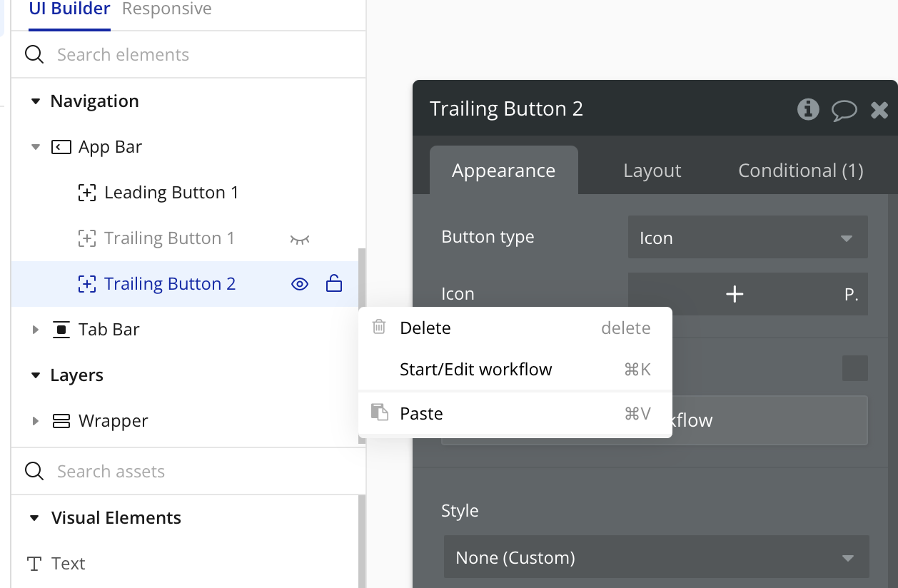
Task: Click the search elements magnifier icon
Action: 34,55
